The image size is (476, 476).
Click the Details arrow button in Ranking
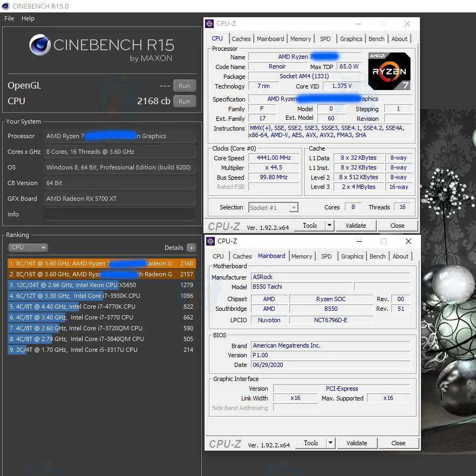[x=191, y=248]
